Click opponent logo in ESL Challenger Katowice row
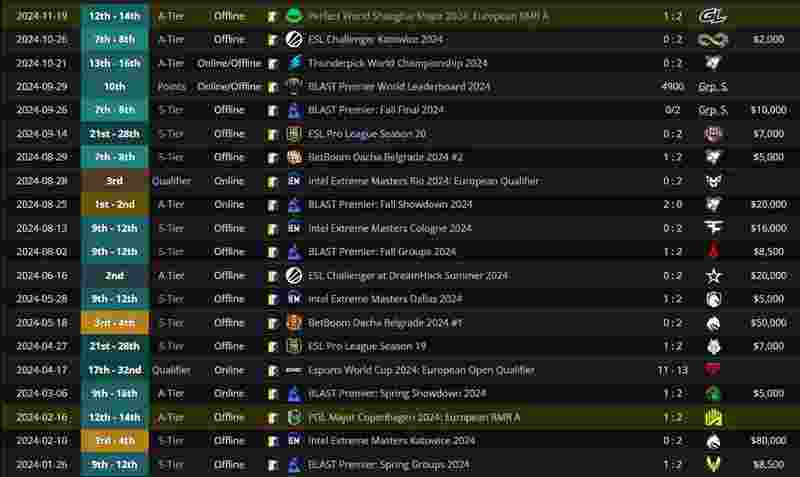The image size is (800, 477). (x=713, y=39)
